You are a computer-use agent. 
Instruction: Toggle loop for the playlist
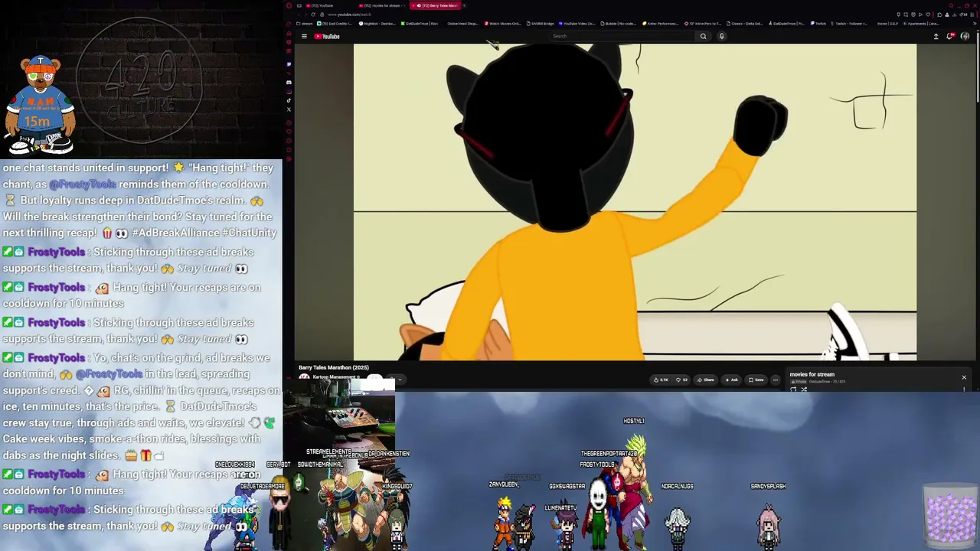[x=793, y=390]
